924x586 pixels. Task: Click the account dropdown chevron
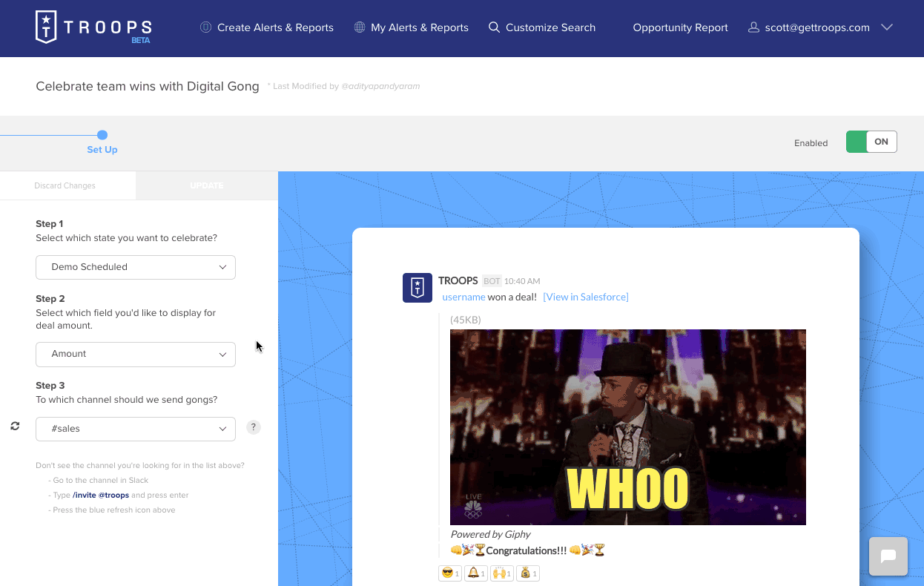click(x=886, y=27)
